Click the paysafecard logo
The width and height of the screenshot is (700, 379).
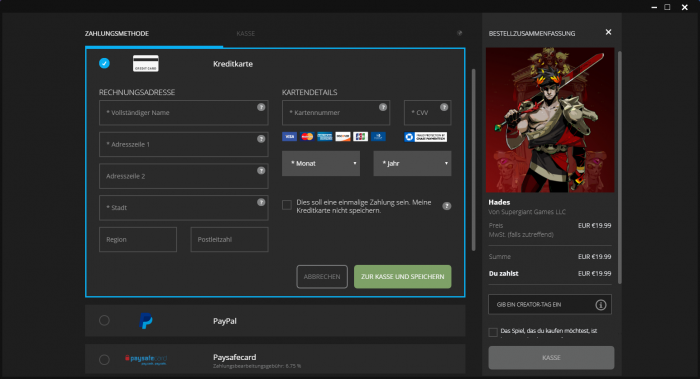(146, 359)
